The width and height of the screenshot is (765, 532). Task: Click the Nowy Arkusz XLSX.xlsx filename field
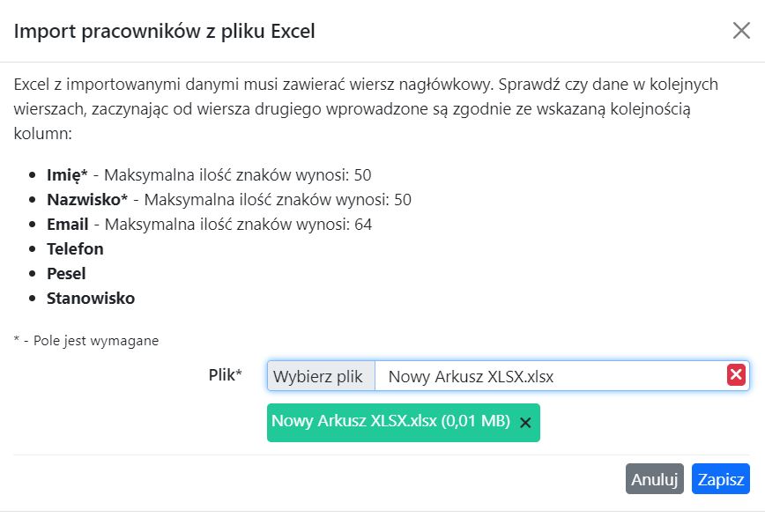pos(529,374)
